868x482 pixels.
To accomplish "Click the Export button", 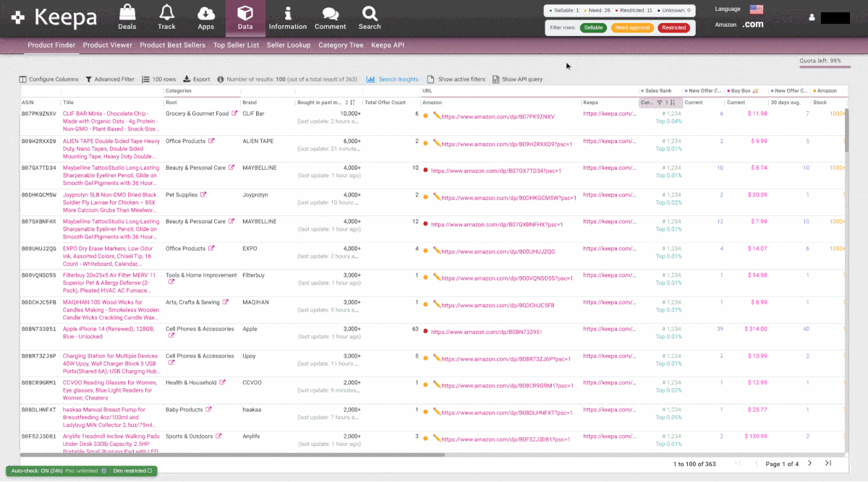I will tap(197, 79).
